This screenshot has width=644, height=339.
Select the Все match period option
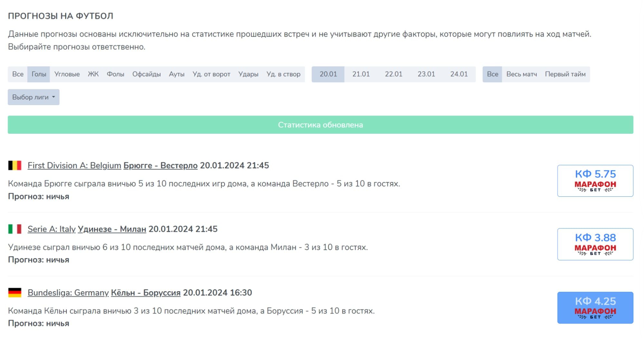point(492,74)
